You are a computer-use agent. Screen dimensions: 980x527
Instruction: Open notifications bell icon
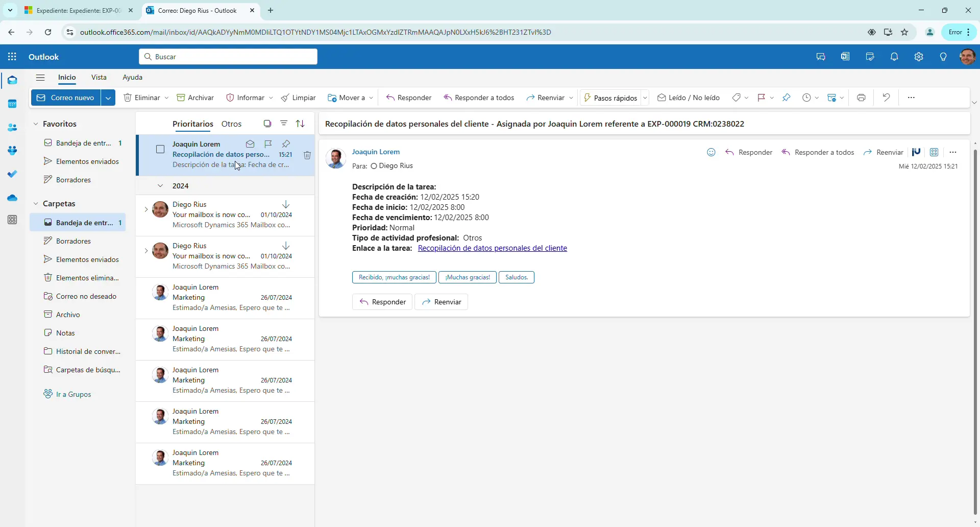[894, 57]
